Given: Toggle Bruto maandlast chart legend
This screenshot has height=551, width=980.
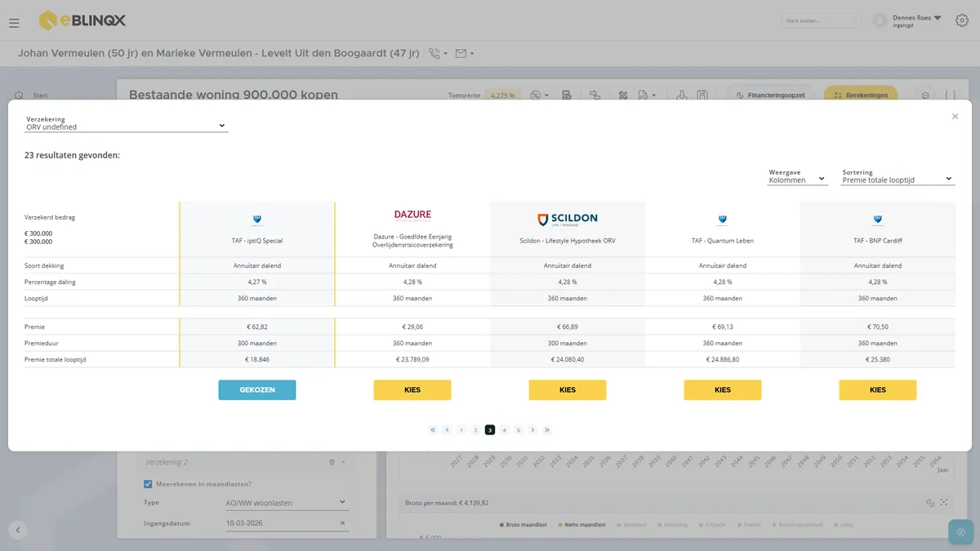Looking at the screenshot, I should (523, 525).
